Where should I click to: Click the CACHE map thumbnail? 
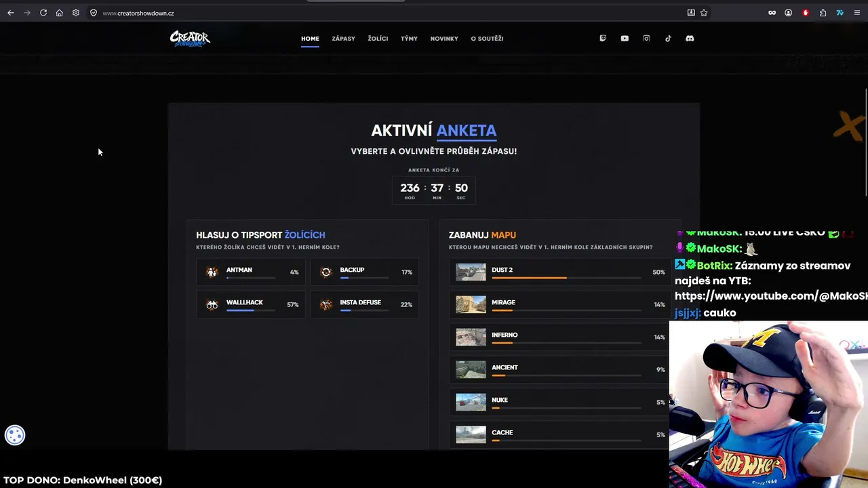[471, 434]
